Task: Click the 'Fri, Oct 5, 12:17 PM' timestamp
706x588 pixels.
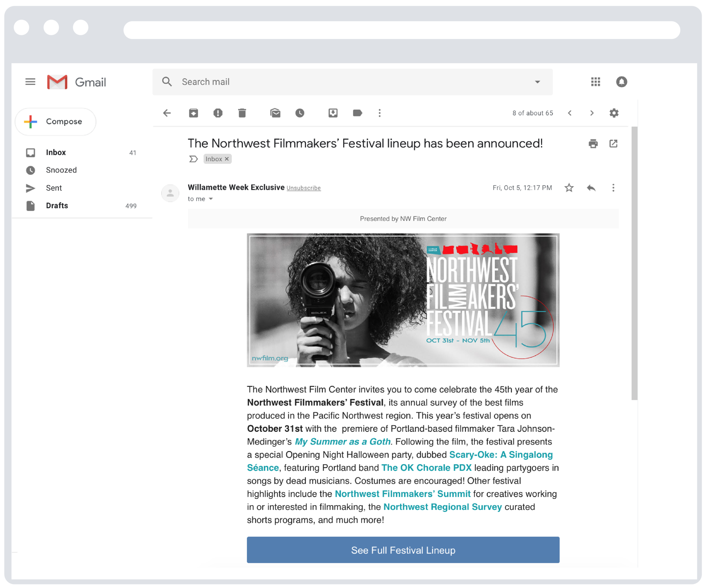Action: tap(522, 188)
